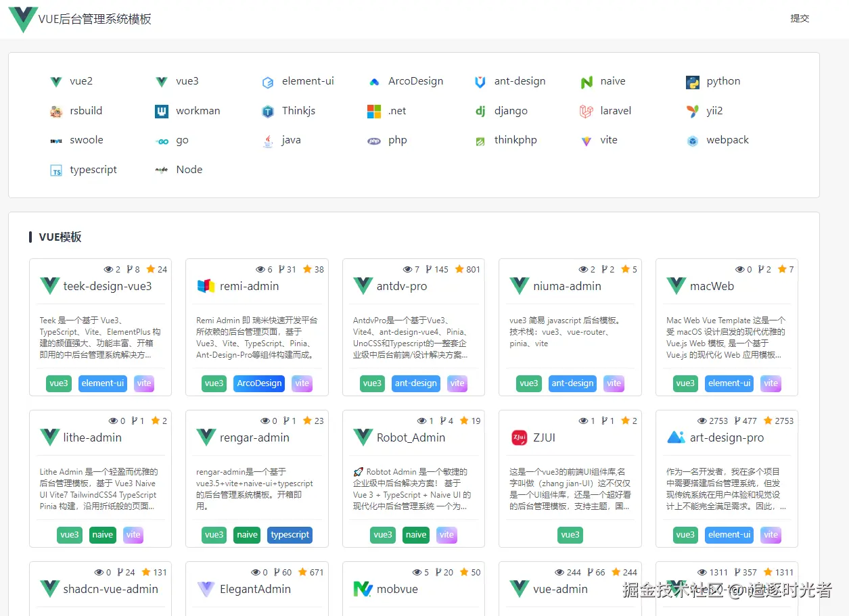Choose the ArcoDesign category filter

(x=415, y=81)
